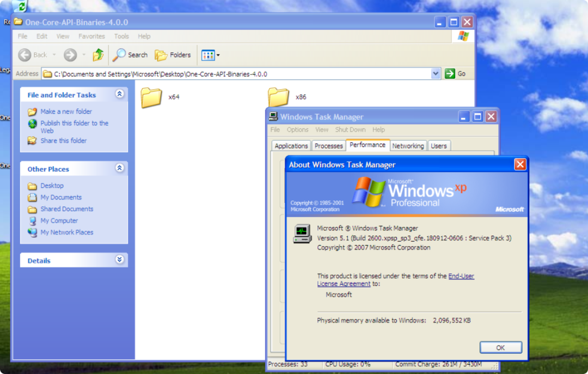Open the x64 folder

(x=151, y=97)
